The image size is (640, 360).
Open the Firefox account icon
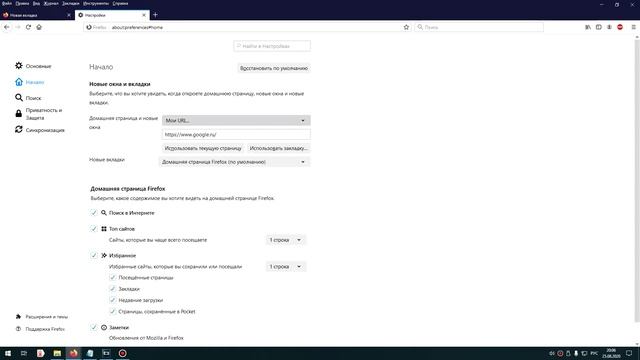(609, 27)
